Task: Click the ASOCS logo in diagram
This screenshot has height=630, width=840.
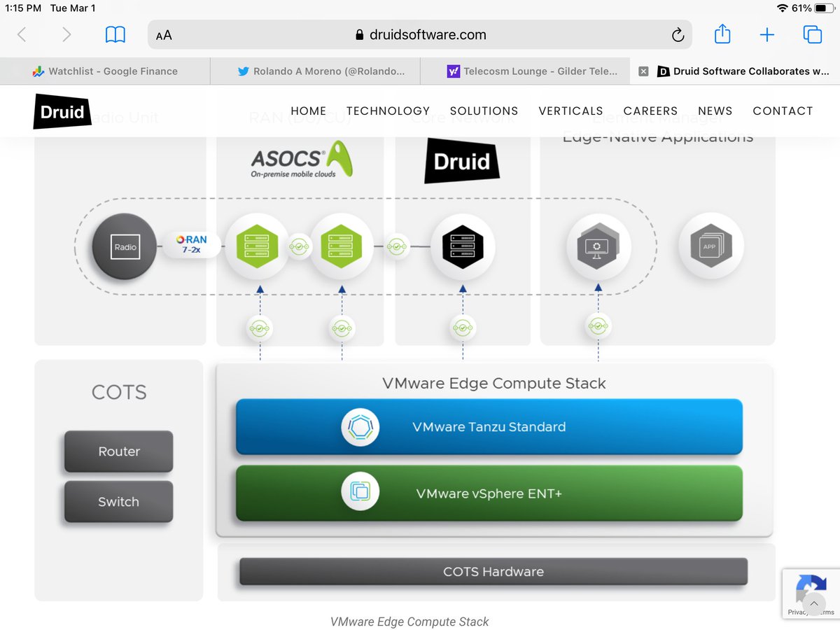Action: tap(302, 159)
